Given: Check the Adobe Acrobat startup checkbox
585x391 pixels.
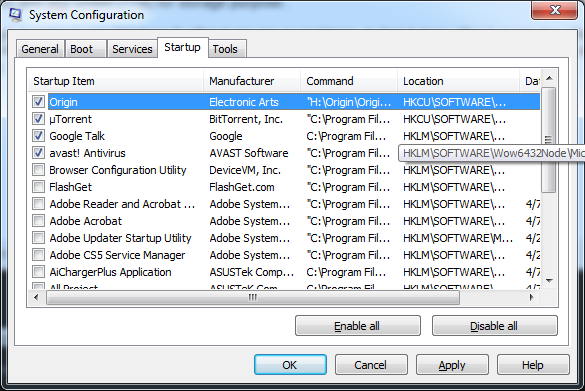Looking at the screenshot, I should click(x=38, y=220).
